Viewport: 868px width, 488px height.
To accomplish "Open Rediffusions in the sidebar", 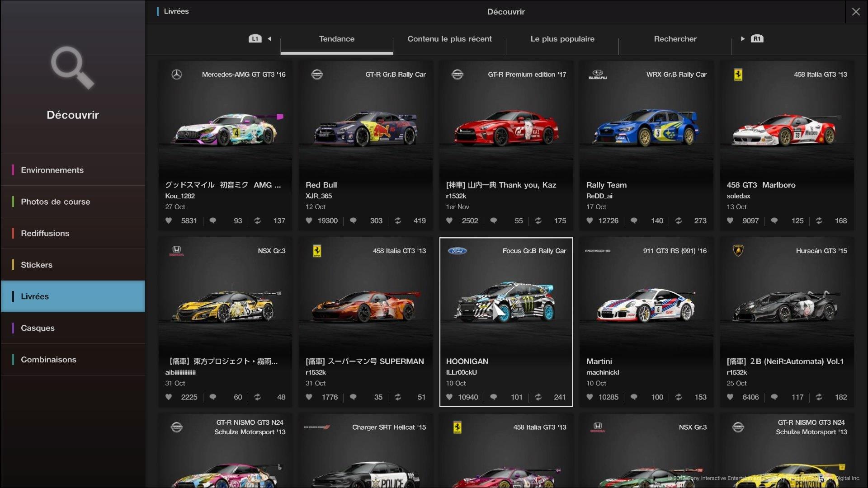I will click(x=73, y=233).
